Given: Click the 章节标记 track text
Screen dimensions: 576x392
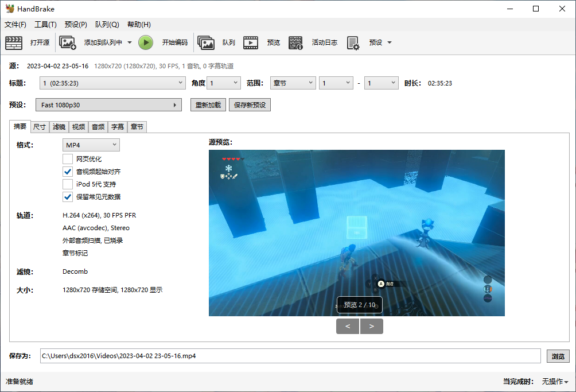Looking at the screenshot, I should click(75, 253).
